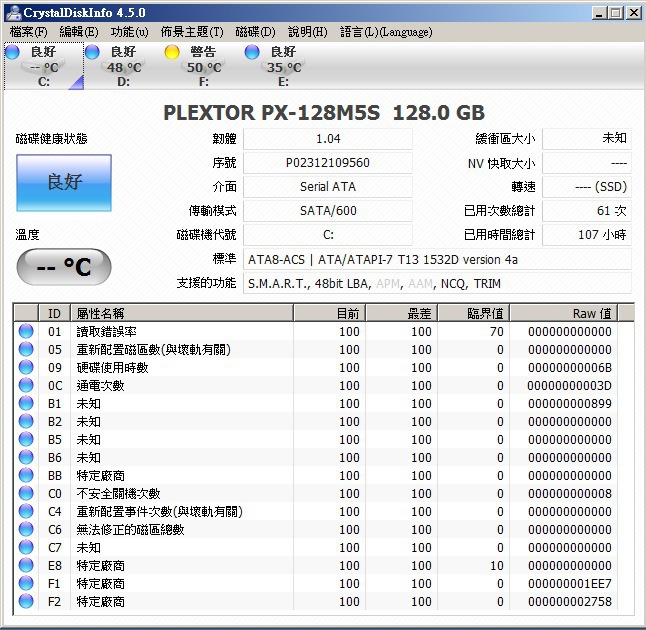Select drive D: 48 °C disk tab
This screenshot has height=630, width=646.
click(x=124, y=66)
